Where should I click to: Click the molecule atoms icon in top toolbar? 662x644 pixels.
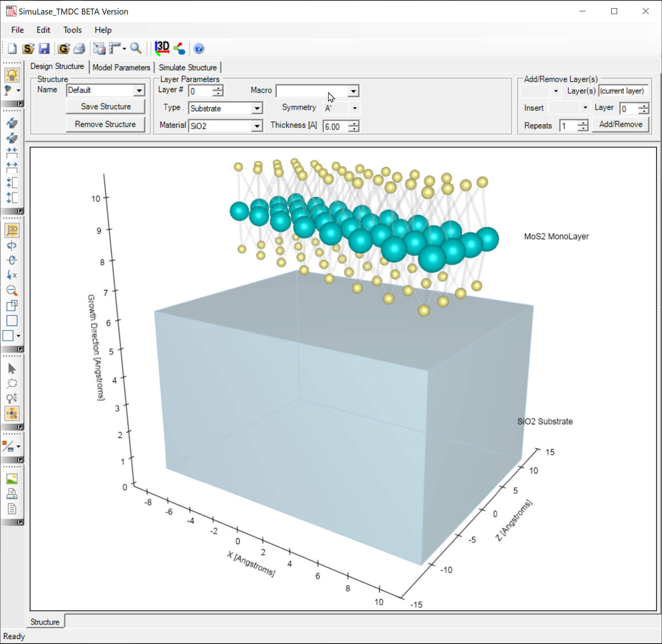(179, 48)
